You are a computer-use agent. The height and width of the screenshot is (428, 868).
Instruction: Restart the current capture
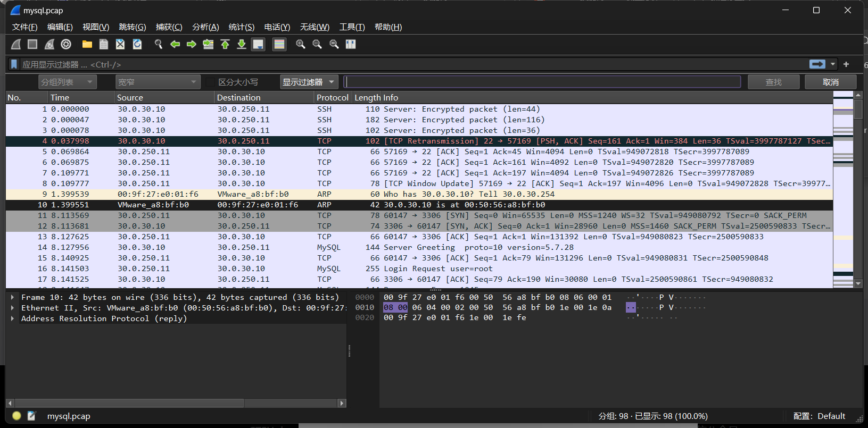[x=49, y=44]
